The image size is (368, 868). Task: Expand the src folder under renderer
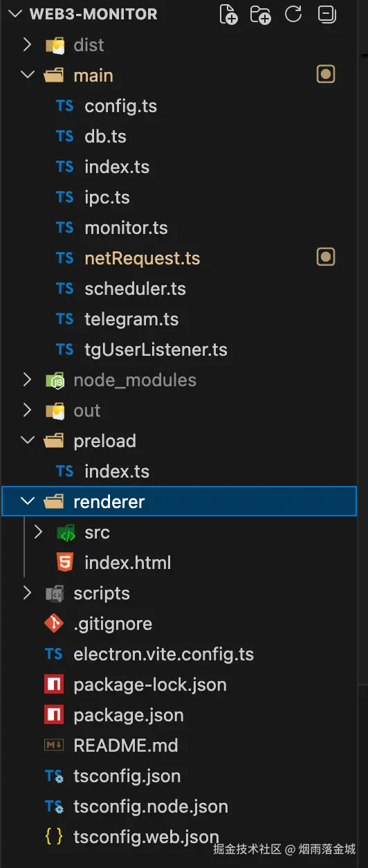click(38, 532)
